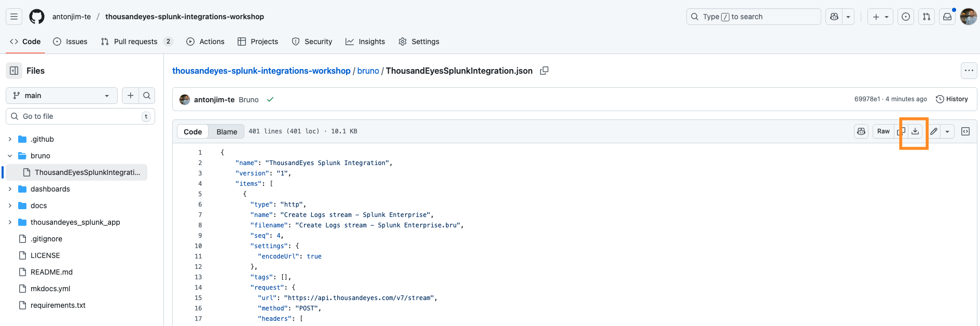Open the Pull requests tab
The image size is (980, 326).
tap(135, 42)
